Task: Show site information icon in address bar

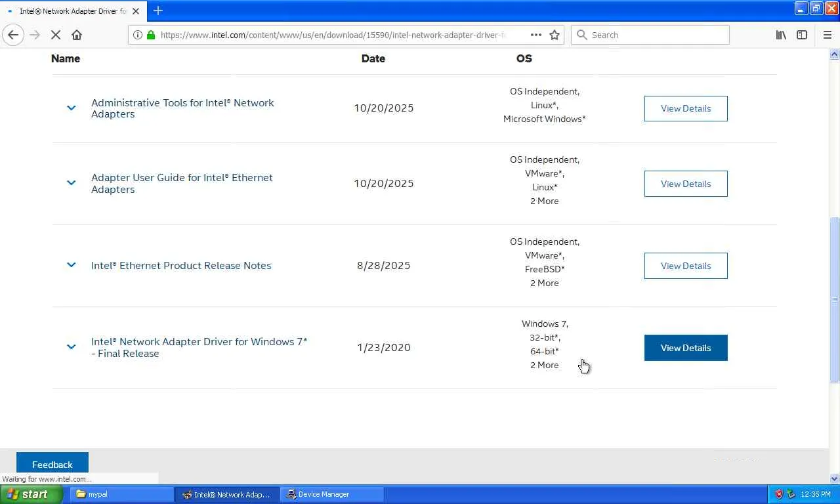Action: 138,35
